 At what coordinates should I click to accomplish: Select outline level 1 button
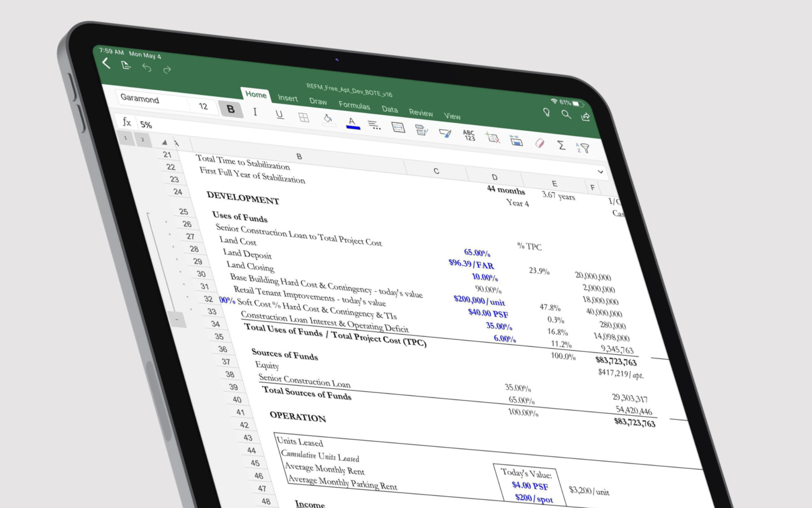click(125, 138)
